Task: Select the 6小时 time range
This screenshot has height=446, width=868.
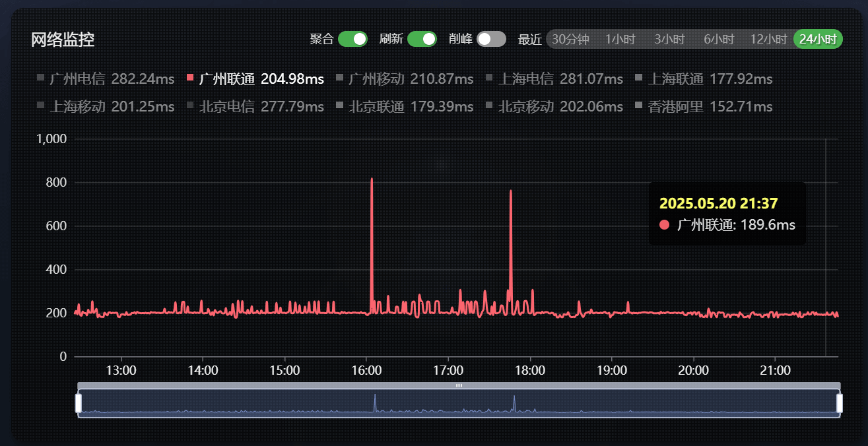Action: 719,40
